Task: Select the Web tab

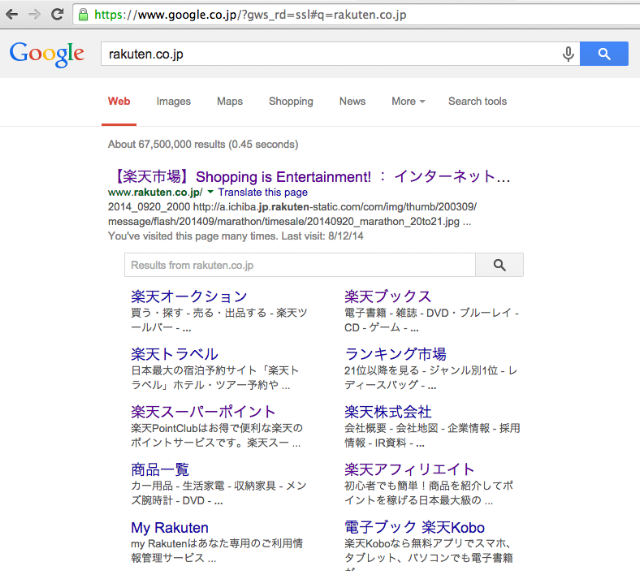Action: point(119,101)
